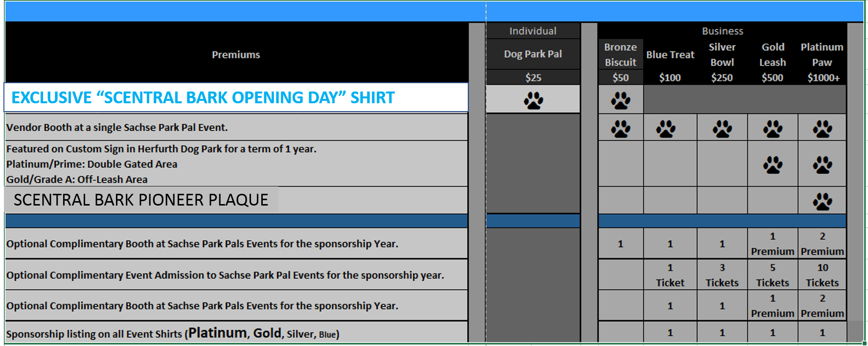Image resolution: width=868 pixels, height=346 pixels.
Task: Click the Vendor Booth at single Sachse event cell
Action: pos(236,127)
